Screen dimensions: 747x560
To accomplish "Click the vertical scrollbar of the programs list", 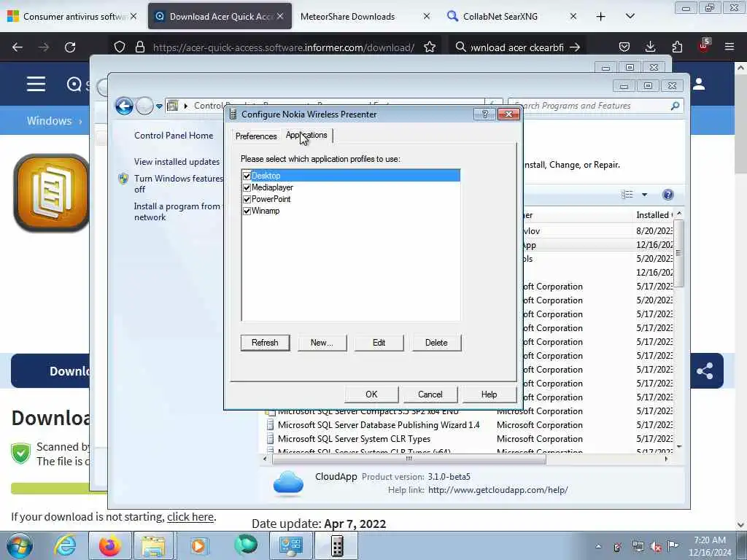I will point(678,253).
